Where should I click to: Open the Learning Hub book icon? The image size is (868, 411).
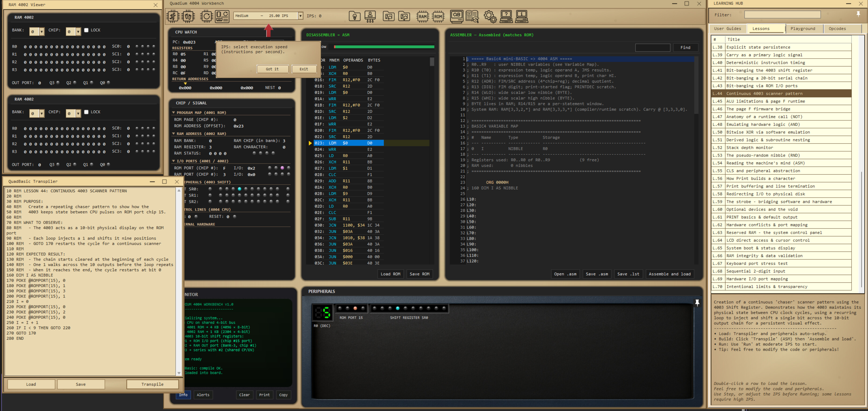coord(472,16)
